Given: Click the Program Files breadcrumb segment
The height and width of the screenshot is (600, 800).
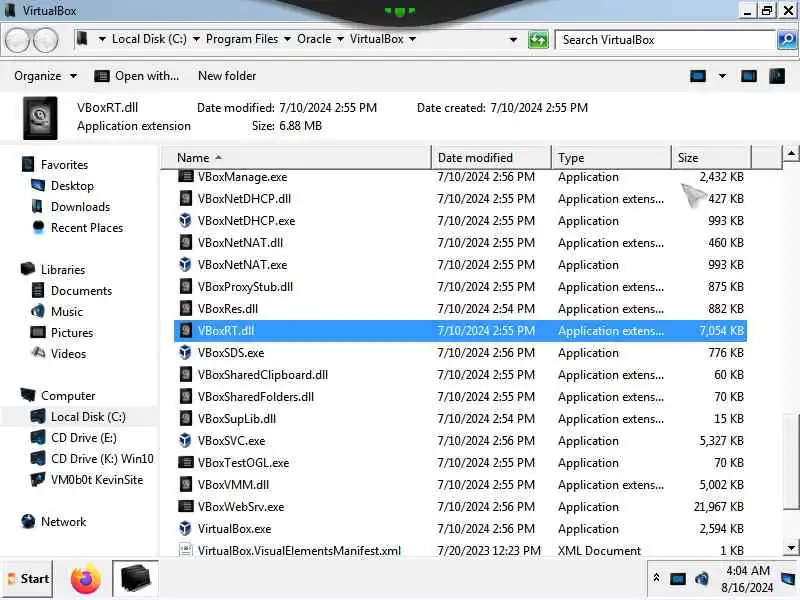Looking at the screenshot, I should [x=242, y=39].
